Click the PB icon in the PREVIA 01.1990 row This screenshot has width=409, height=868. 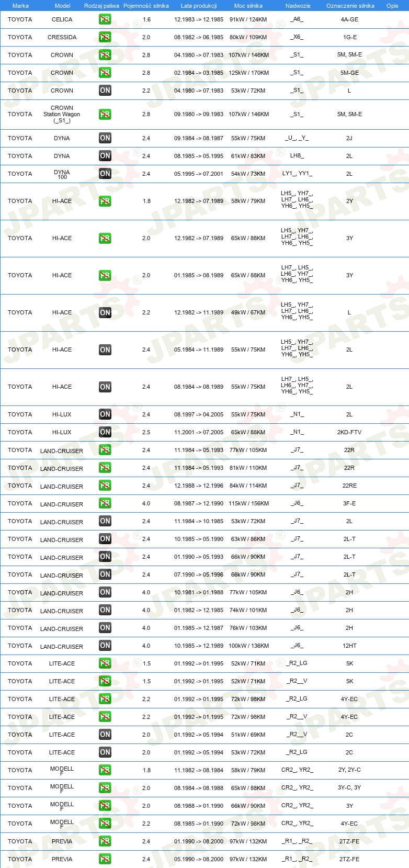tap(105, 841)
